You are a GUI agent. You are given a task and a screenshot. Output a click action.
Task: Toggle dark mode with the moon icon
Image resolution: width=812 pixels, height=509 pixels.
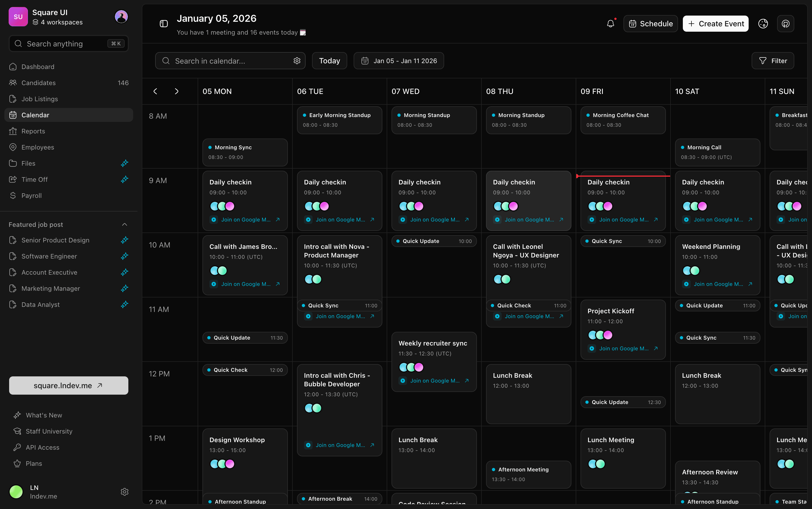763,24
